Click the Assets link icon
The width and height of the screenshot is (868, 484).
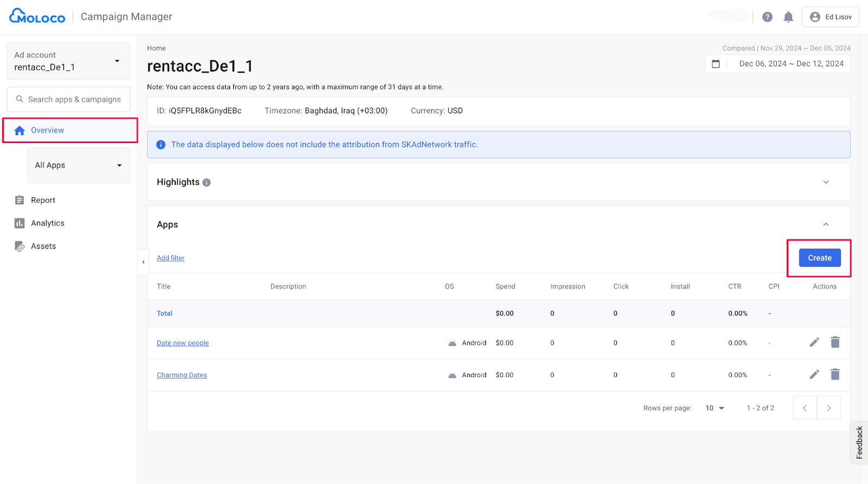[x=20, y=246]
